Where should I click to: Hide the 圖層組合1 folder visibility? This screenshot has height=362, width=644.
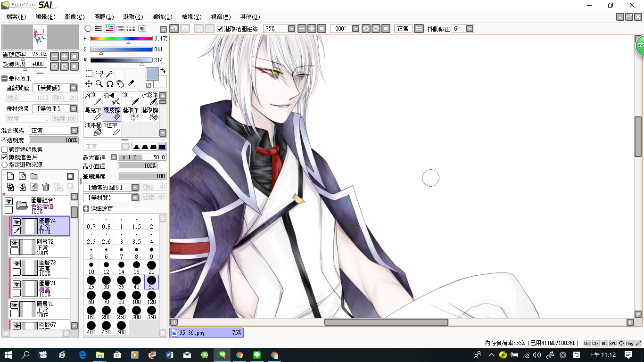tap(8, 201)
